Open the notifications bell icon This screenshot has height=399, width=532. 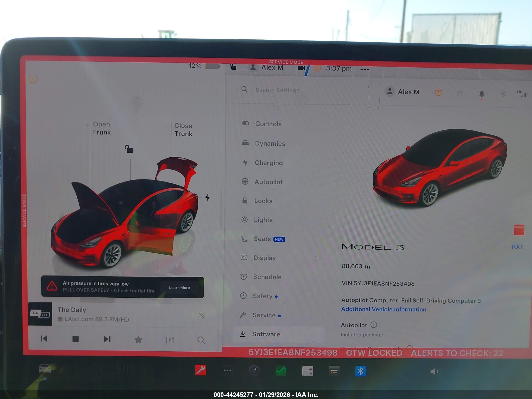tap(481, 94)
